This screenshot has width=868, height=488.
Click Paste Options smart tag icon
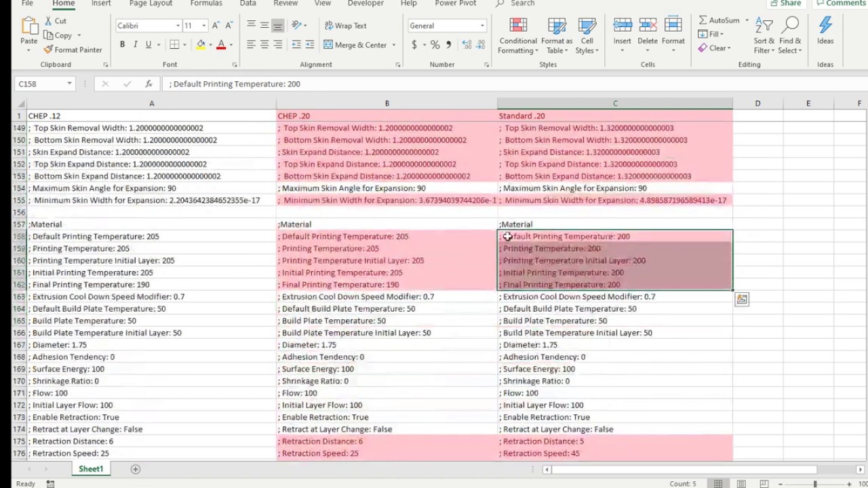pos(741,299)
